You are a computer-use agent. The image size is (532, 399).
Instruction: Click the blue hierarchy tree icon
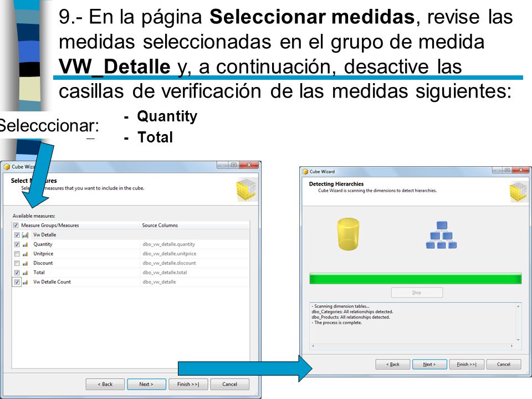(441, 235)
